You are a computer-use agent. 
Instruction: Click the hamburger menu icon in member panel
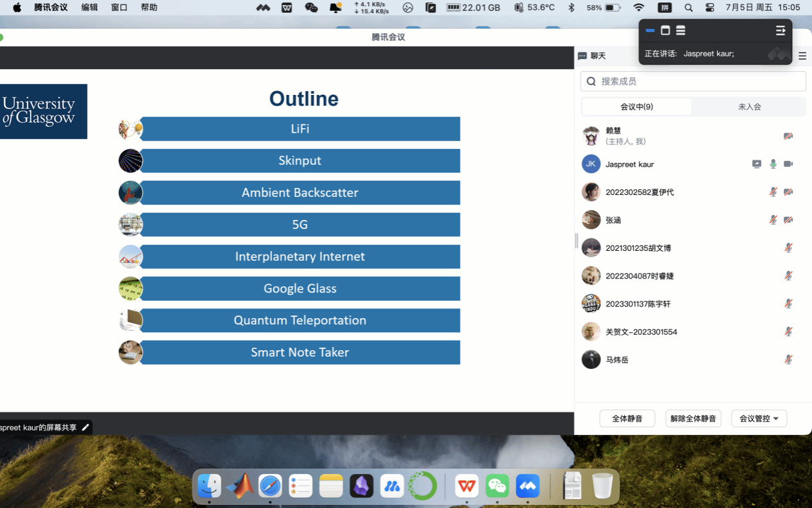(802, 56)
